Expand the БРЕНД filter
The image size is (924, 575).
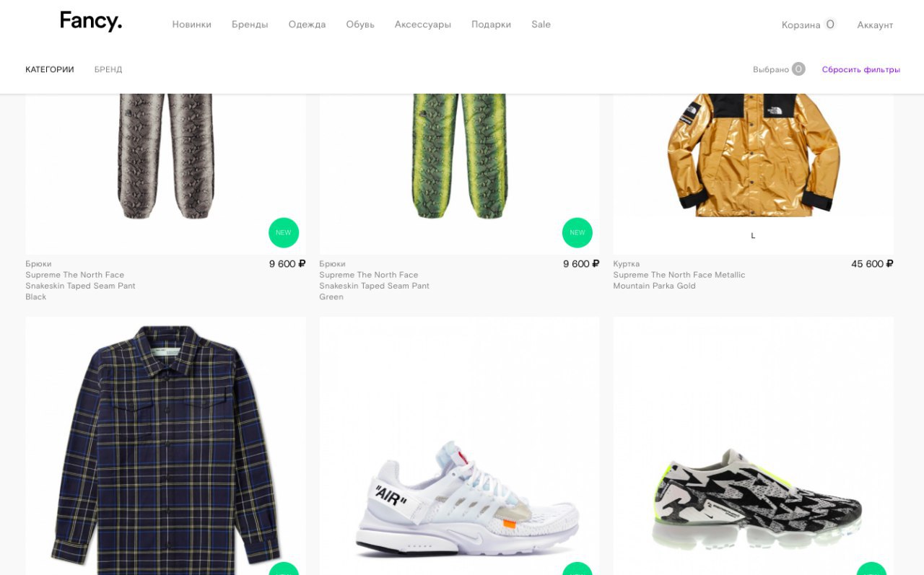click(108, 70)
